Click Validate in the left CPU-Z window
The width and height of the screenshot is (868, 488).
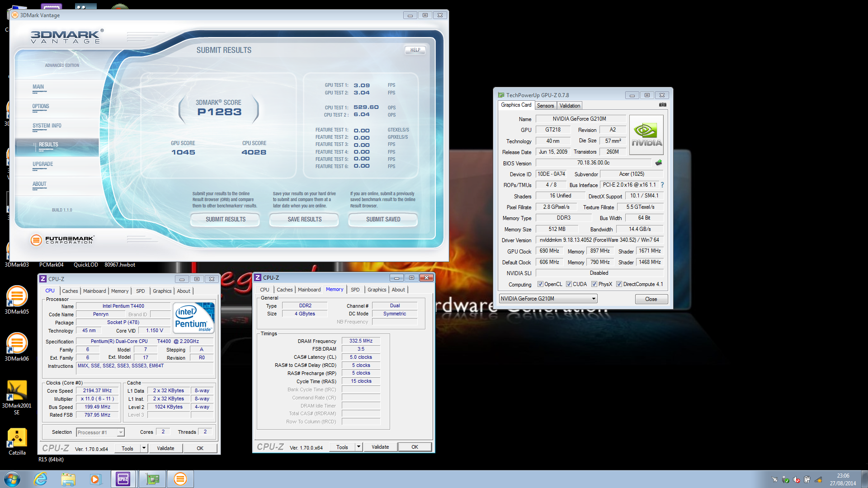[165, 448]
